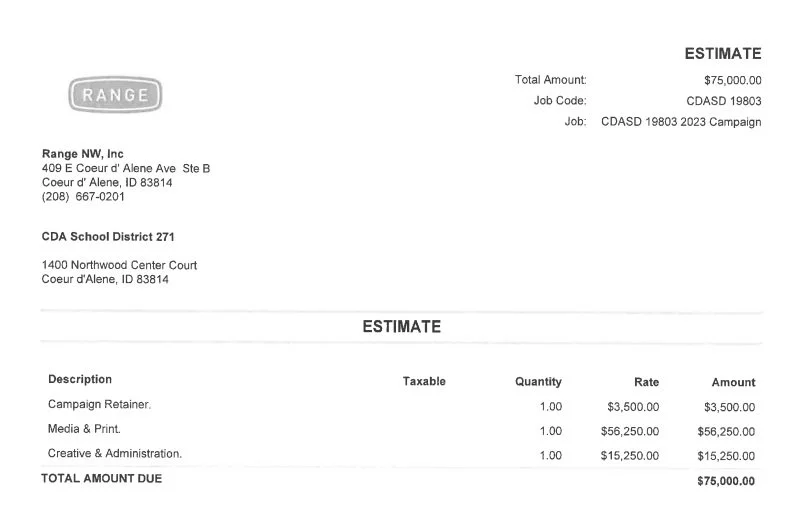Click the phone number (208) 667-0201
The image size is (800, 510).
(83, 197)
